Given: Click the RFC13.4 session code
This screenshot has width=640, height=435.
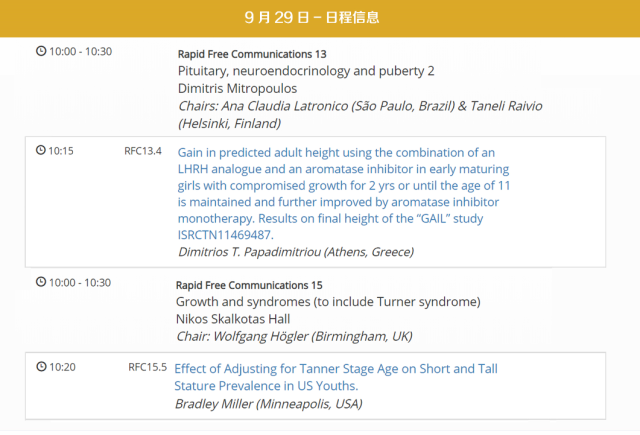Looking at the screenshot, I should (143, 151).
